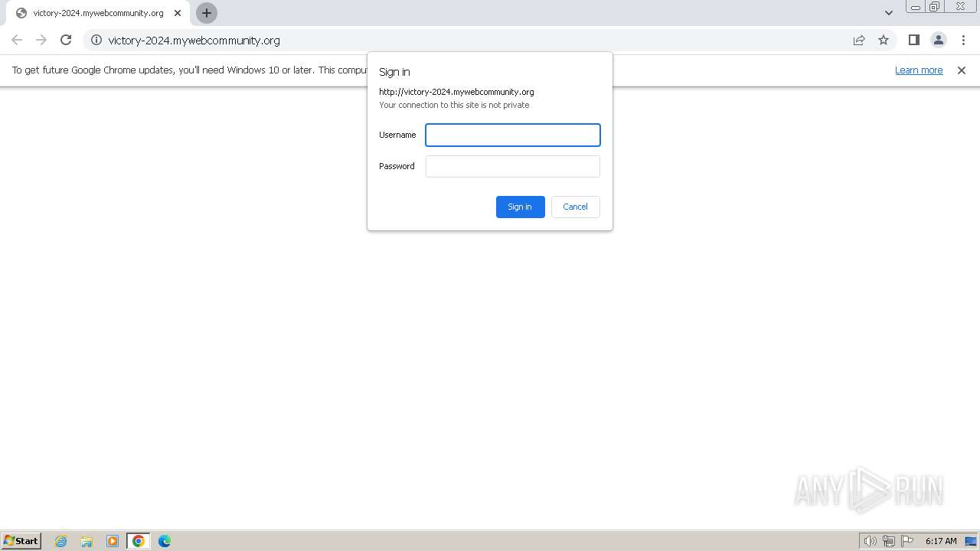Viewport: 980px width, 551px height.
Task: Focus the Username field
Action: [x=513, y=135]
